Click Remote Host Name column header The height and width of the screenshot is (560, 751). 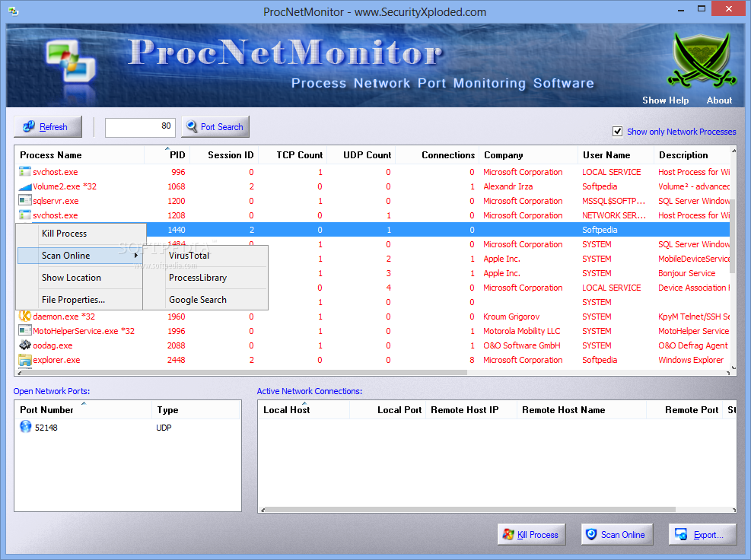581,409
